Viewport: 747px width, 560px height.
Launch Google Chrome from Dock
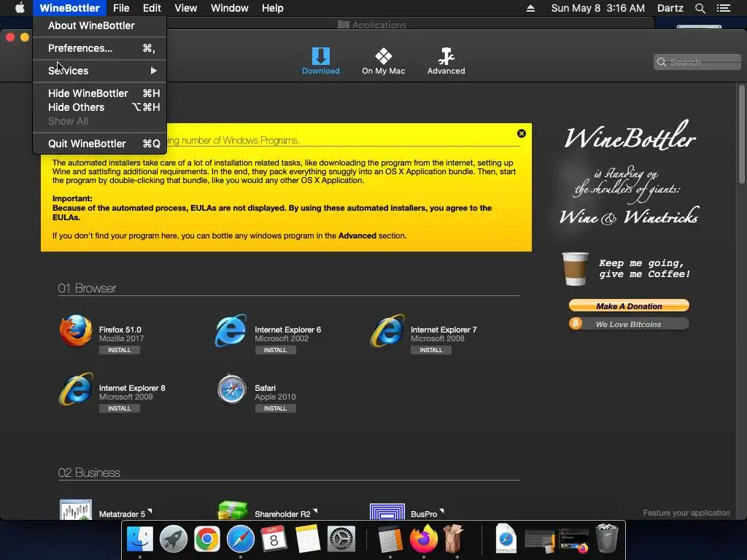pos(206,539)
